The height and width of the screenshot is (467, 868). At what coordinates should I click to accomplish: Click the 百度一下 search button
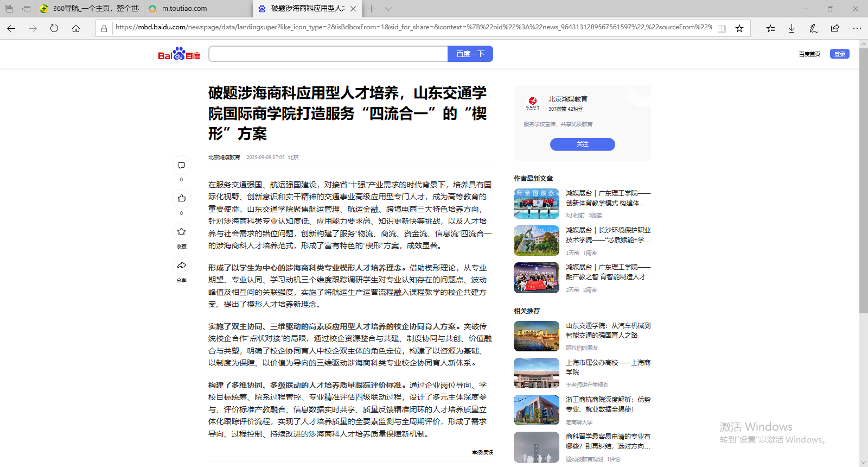pos(470,54)
